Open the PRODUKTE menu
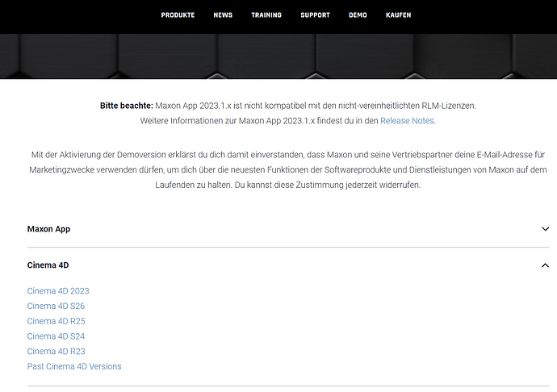The width and height of the screenshot is (557, 392). (x=178, y=15)
